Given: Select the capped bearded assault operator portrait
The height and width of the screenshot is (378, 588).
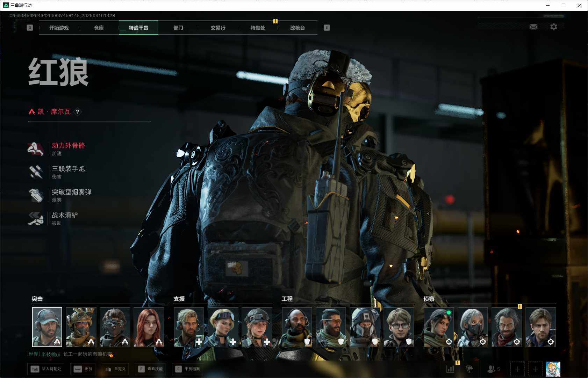Looking at the screenshot, I should (47, 327).
